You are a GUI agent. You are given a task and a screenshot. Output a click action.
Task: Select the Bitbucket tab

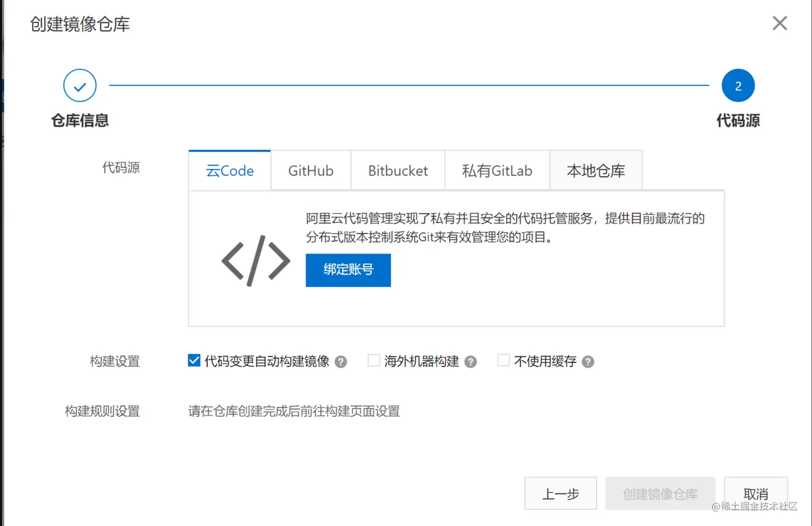pyautogui.click(x=398, y=170)
